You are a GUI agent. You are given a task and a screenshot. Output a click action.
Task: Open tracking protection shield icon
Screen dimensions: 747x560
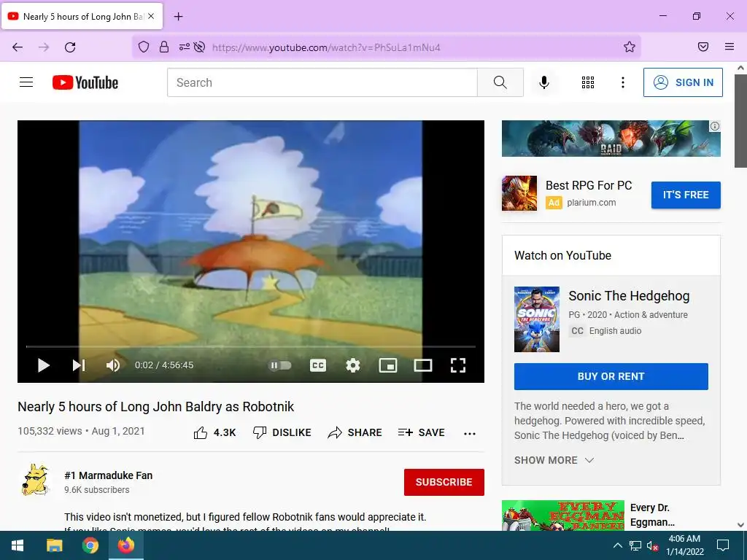tap(144, 47)
